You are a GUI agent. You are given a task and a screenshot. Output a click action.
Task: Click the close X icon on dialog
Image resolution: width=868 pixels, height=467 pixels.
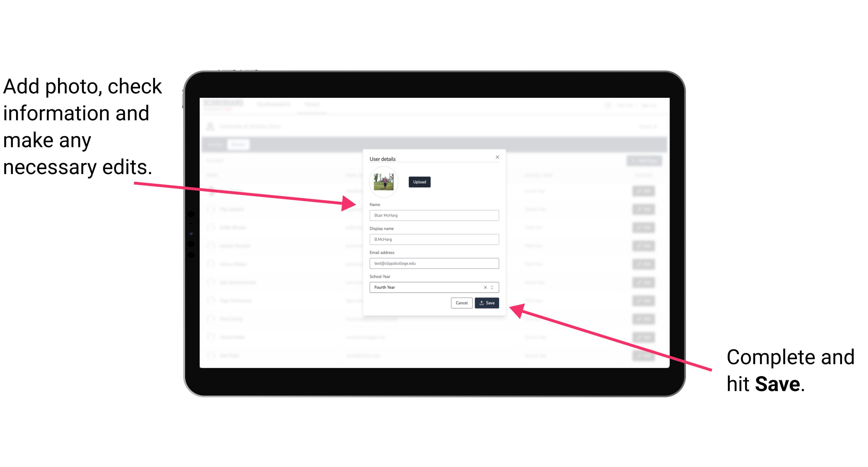497,157
